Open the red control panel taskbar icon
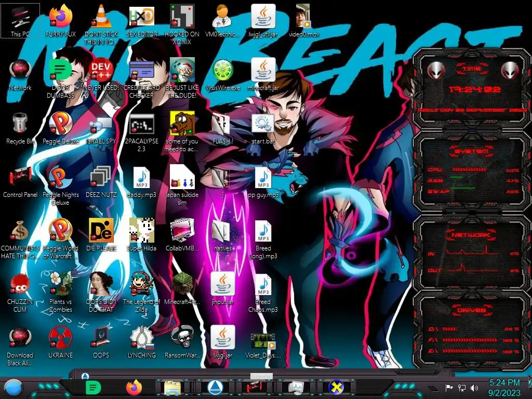Image resolution: width=532 pixels, height=399 pixels. (x=255, y=388)
